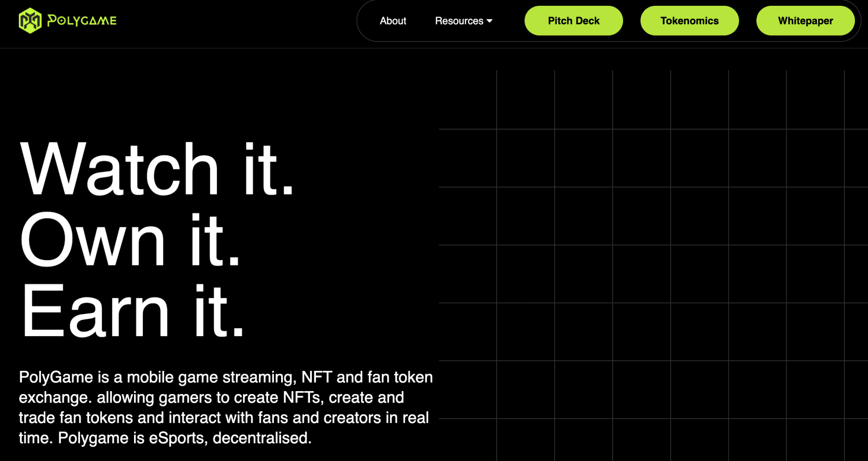This screenshot has height=461, width=868.
Task: Click the PolyGame wordmark in the header
Action: point(82,21)
